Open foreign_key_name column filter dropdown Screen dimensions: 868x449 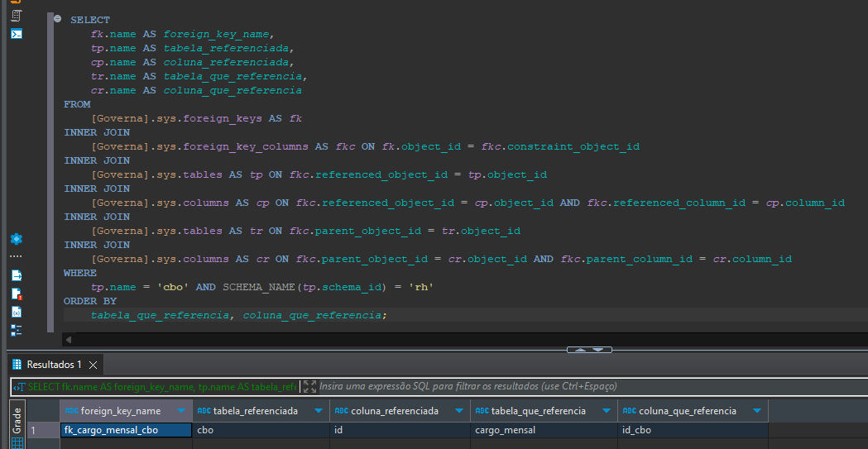(x=181, y=411)
